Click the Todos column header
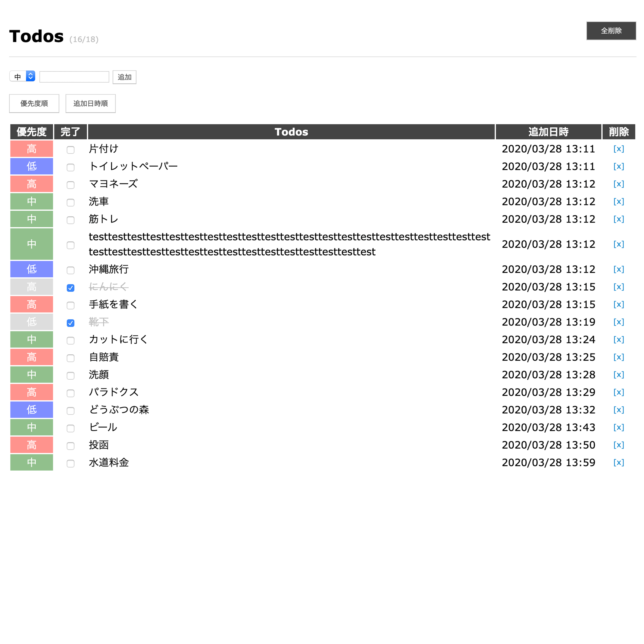Viewport: 644px width, 644px height. pos(291,132)
